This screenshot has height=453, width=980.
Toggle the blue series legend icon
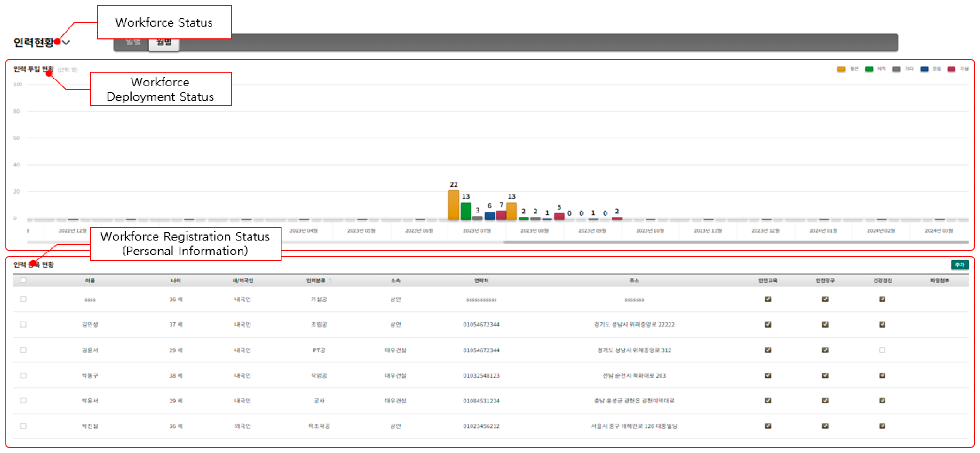[x=924, y=69]
